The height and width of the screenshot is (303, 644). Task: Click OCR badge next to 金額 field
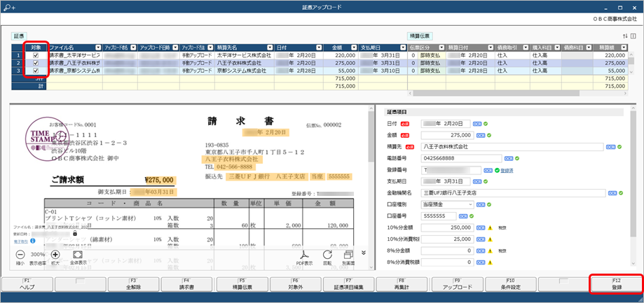tap(482, 135)
